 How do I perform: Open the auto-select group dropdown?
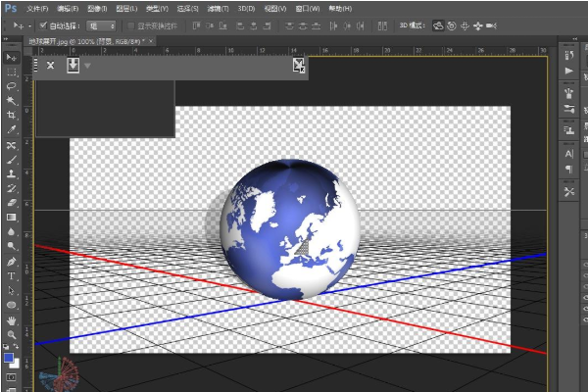(100, 24)
